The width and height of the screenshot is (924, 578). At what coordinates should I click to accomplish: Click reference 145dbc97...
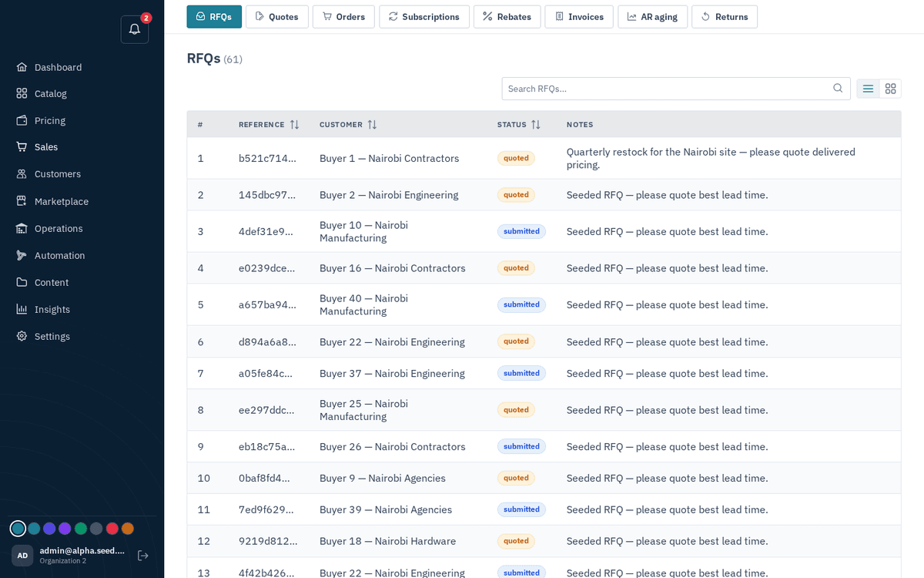coord(267,195)
